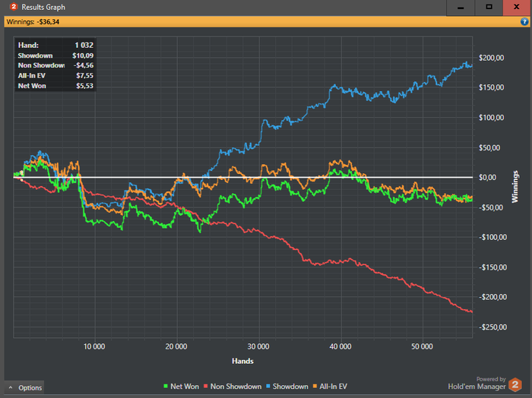The image size is (532, 398).
Task: Close the Results Graph window
Action: pyautogui.click(x=517, y=8)
